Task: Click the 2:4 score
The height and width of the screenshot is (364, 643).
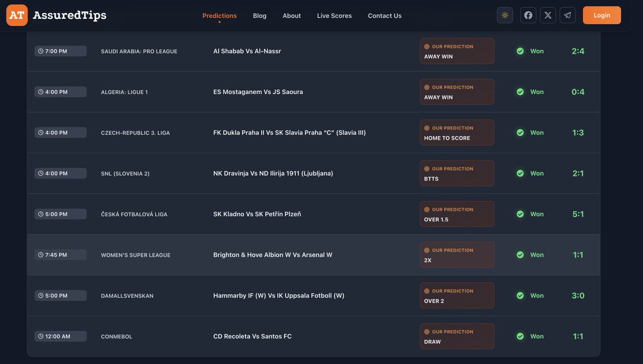Action: click(x=578, y=51)
